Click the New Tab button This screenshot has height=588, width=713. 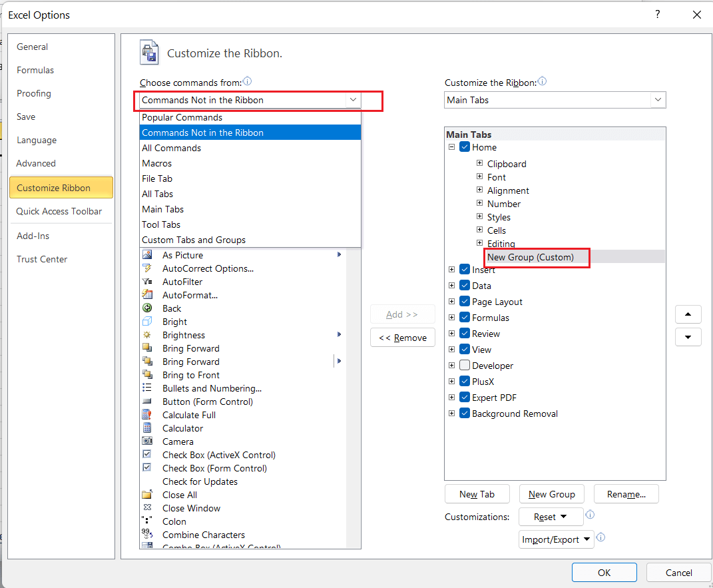pyautogui.click(x=477, y=494)
